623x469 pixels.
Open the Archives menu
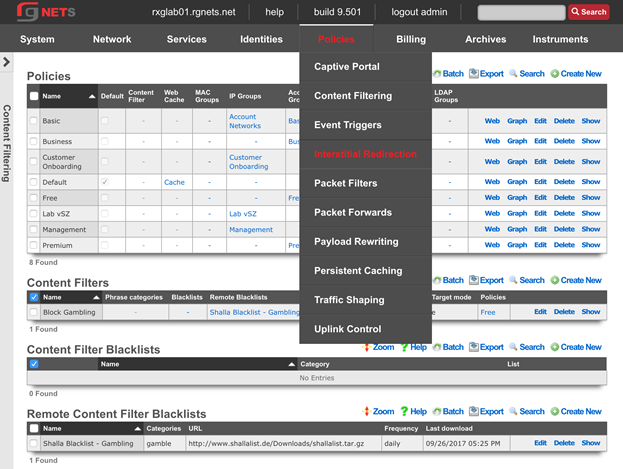486,39
